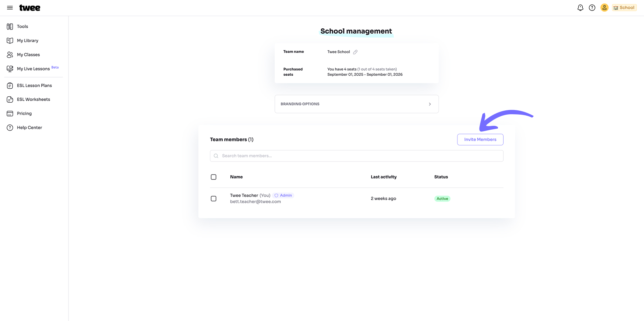Click the Active status badge

(442, 199)
